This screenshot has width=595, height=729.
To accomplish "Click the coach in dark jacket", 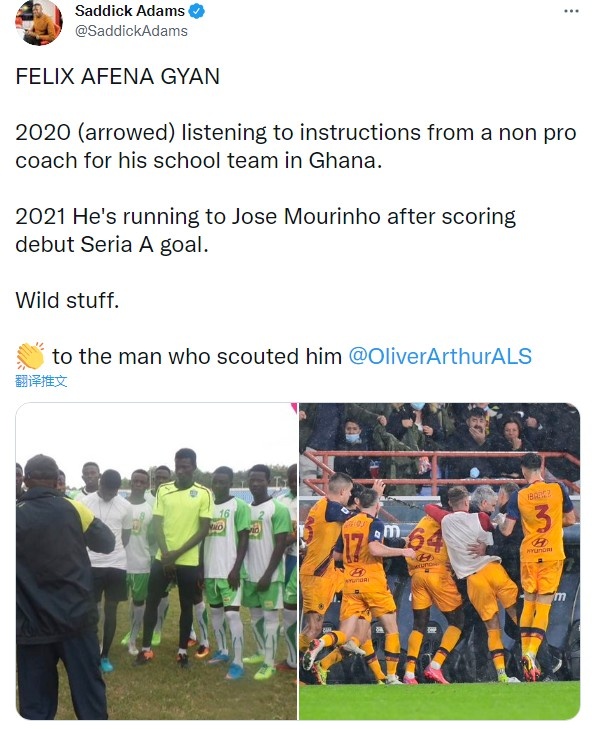I will tap(58, 588).
